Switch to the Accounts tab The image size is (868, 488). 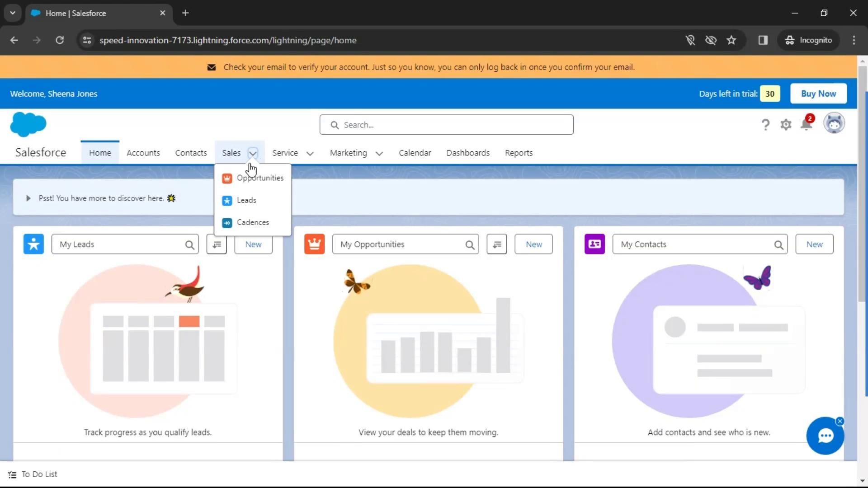pos(143,153)
